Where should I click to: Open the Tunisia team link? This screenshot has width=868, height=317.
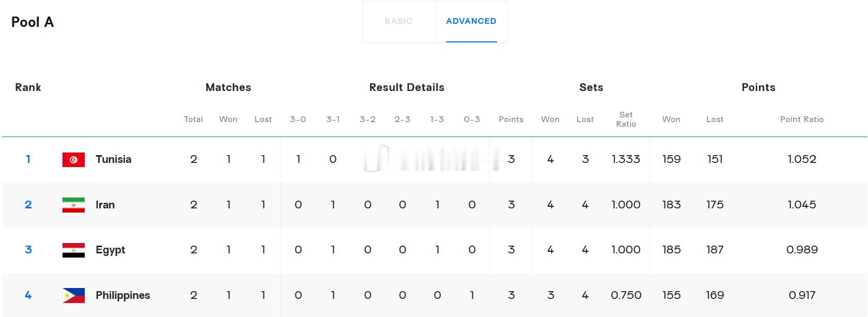tap(113, 159)
